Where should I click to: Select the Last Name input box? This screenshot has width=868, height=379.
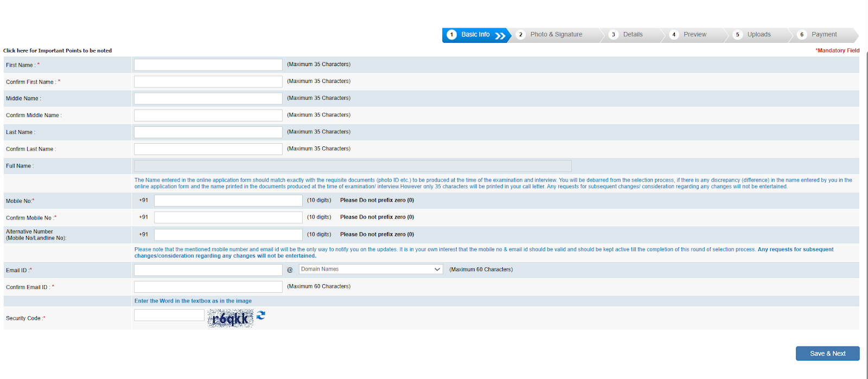208,132
